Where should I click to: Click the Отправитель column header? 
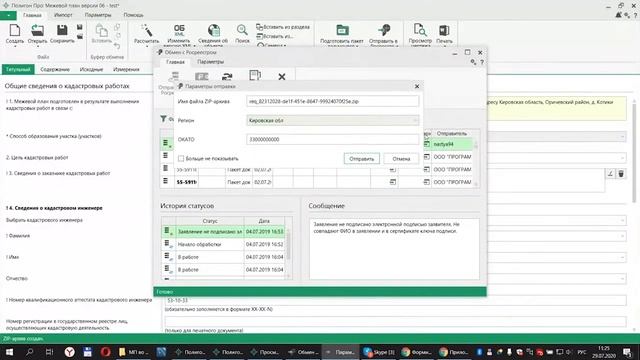[451, 133]
